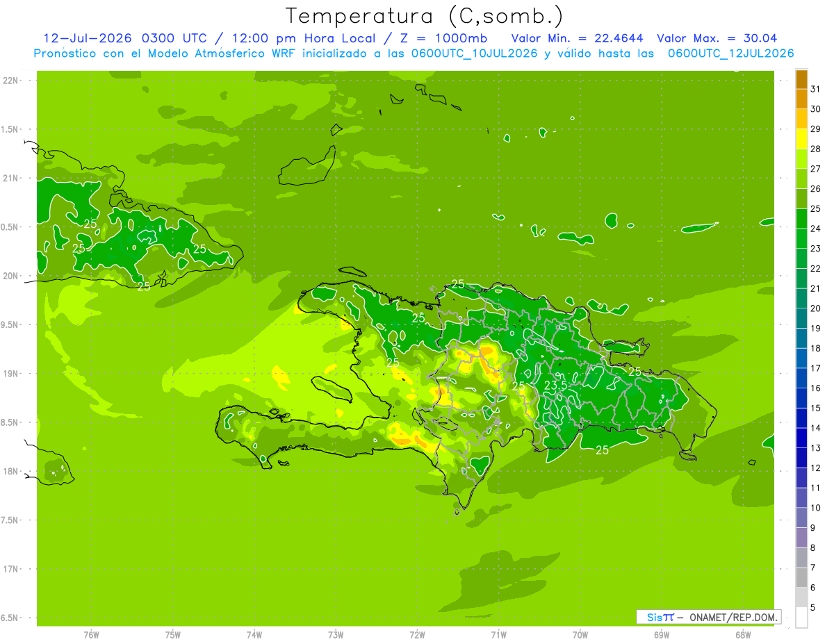Click the 'Temperatura (C,somb.)' map title
This screenshot has width=834, height=644.
point(424,16)
